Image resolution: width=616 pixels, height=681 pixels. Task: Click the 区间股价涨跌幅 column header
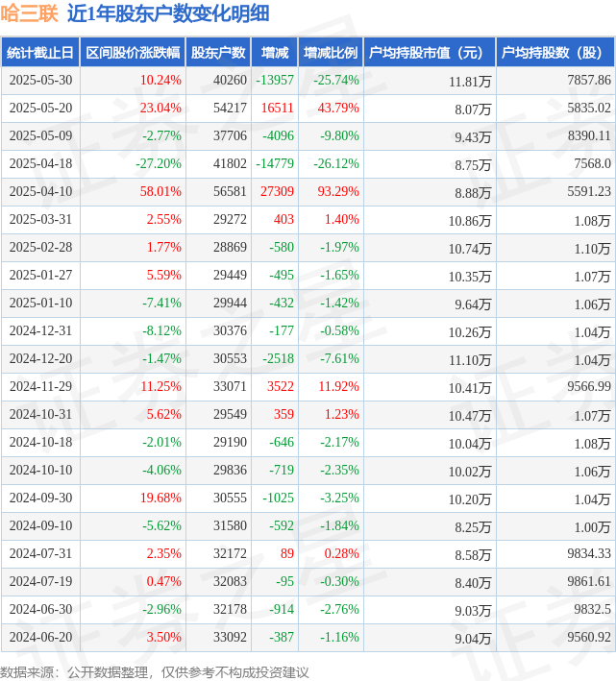(133, 53)
